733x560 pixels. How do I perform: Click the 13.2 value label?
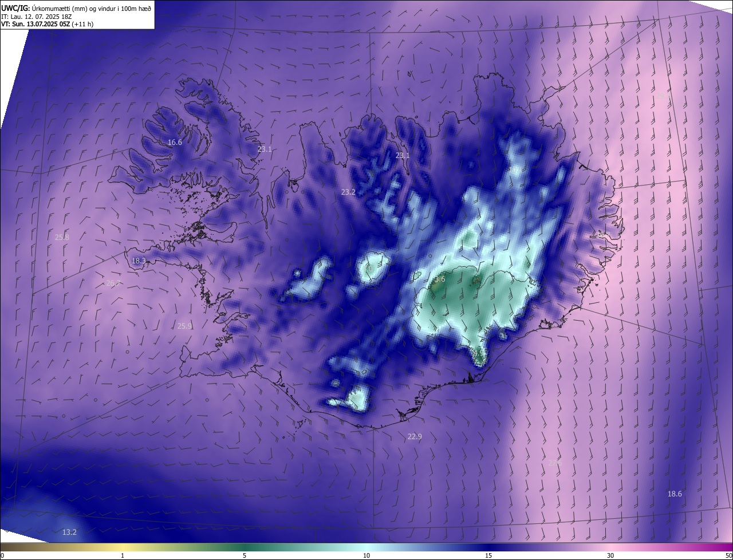pyautogui.click(x=69, y=533)
